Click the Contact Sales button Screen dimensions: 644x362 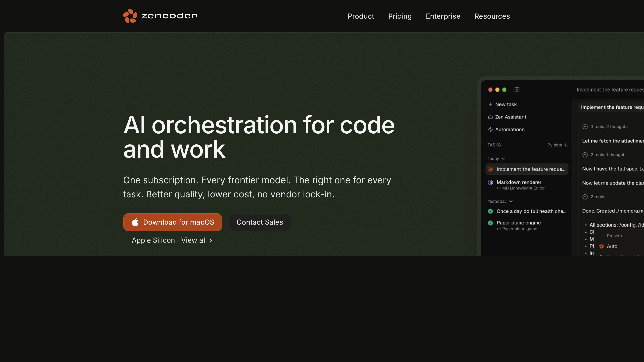260,222
